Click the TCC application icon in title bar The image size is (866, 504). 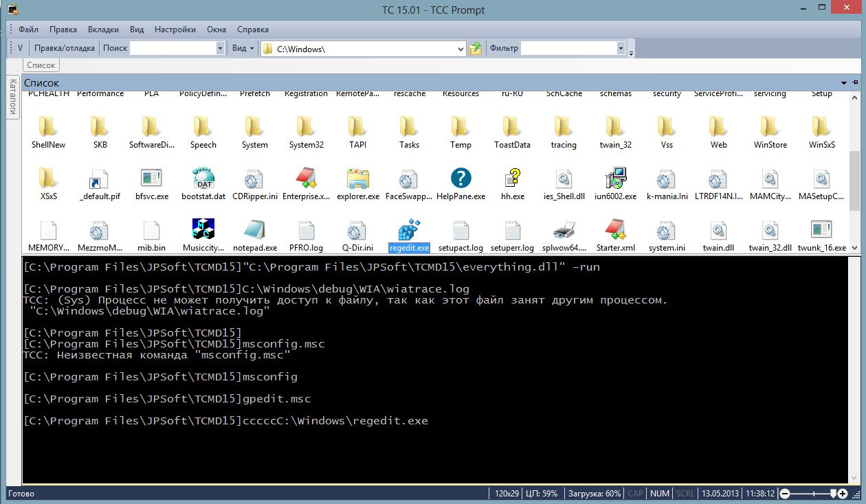12,10
